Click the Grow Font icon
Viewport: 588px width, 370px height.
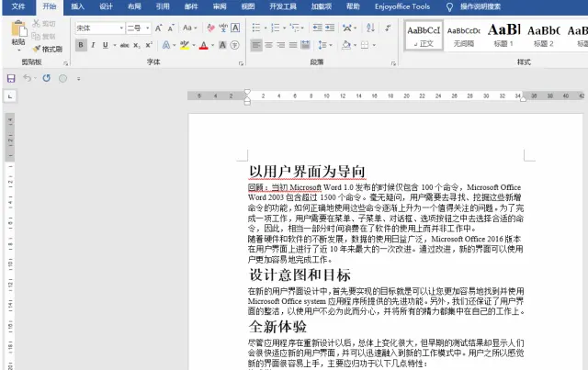(159, 28)
